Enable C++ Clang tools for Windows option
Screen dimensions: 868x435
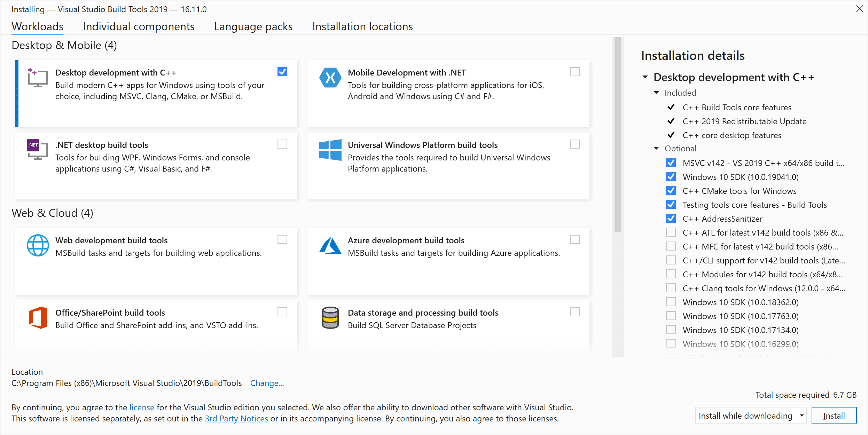pos(671,288)
